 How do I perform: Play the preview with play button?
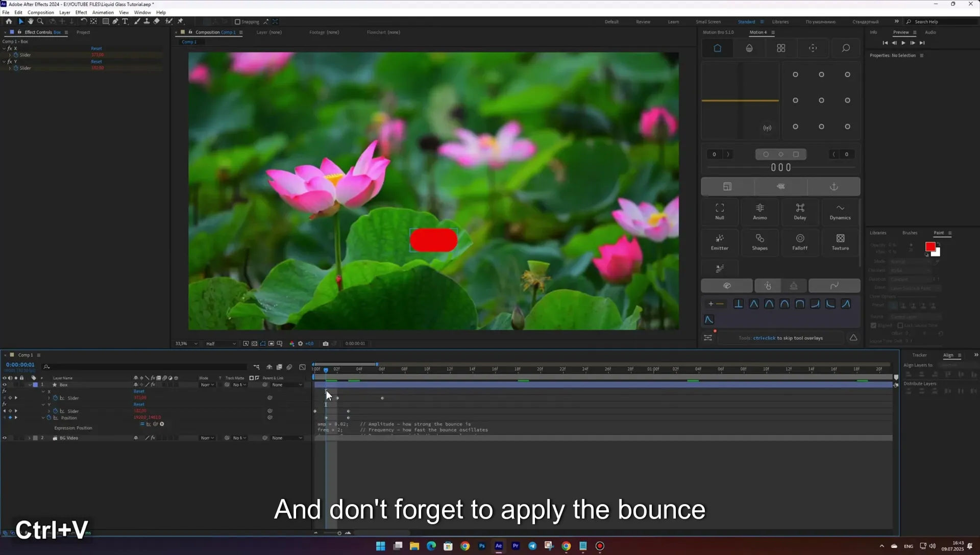903,43
